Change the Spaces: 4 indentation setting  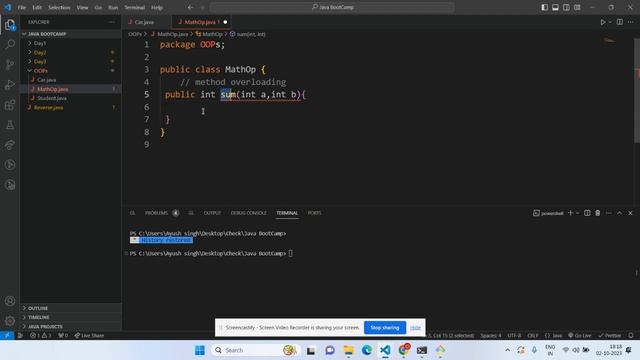491,336
